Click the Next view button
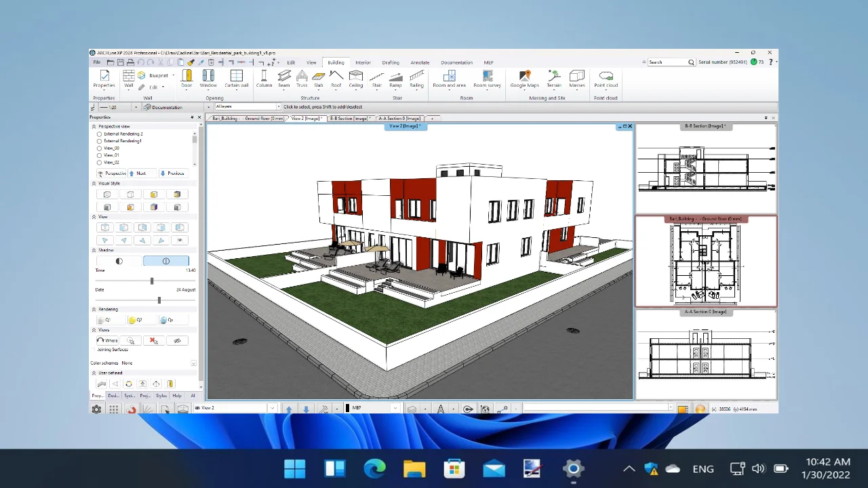868x488 pixels. [x=141, y=174]
